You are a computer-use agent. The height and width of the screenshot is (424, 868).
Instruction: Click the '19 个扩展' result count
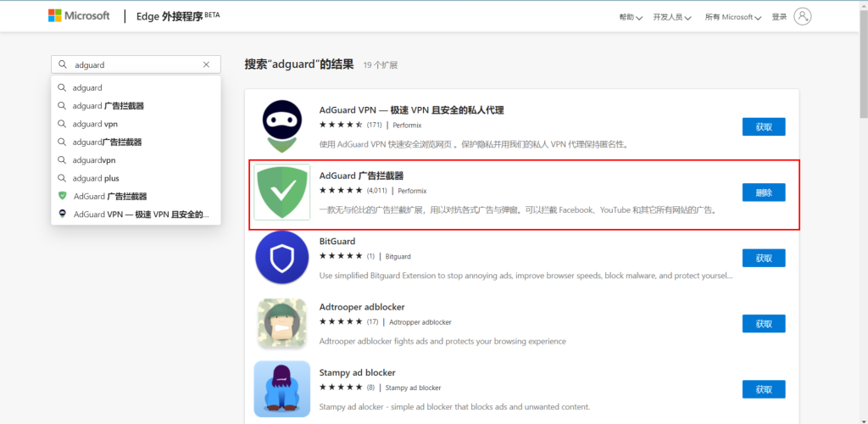(x=381, y=65)
